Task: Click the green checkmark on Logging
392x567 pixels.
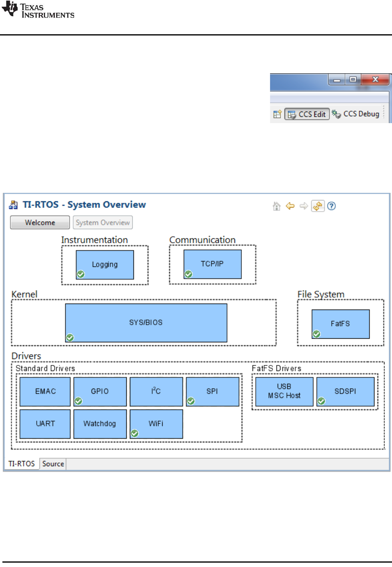Action: 81,274
